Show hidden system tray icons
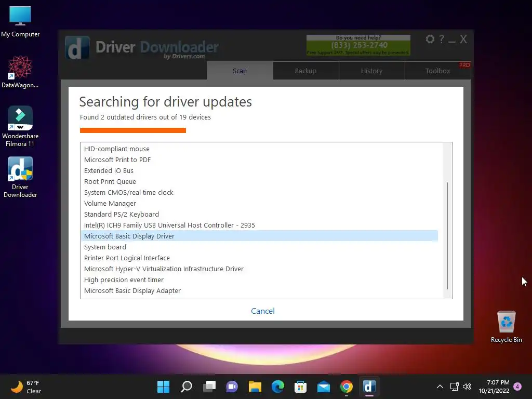This screenshot has width=532, height=399. pos(440,387)
